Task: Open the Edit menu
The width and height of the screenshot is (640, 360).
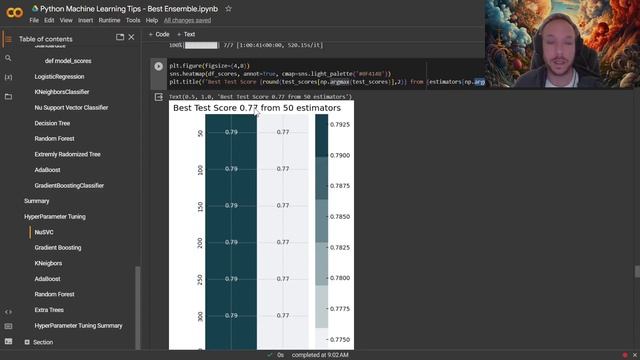Action: tap(49, 20)
